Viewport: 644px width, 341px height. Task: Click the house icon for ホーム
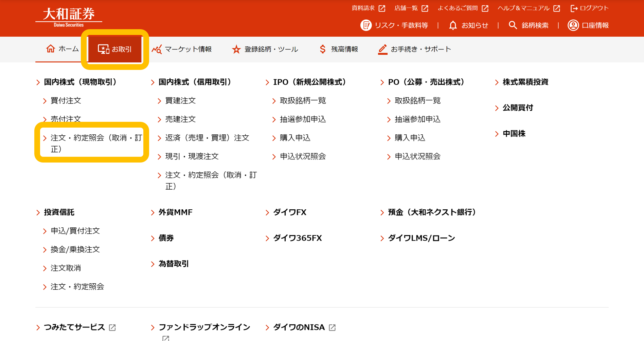[x=51, y=49]
